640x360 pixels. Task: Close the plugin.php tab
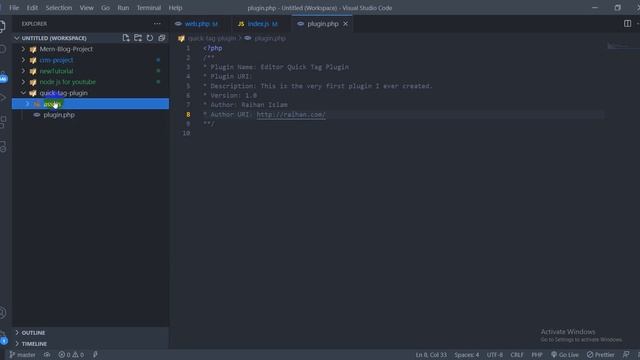pyautogui.click(x=345, y=24)
